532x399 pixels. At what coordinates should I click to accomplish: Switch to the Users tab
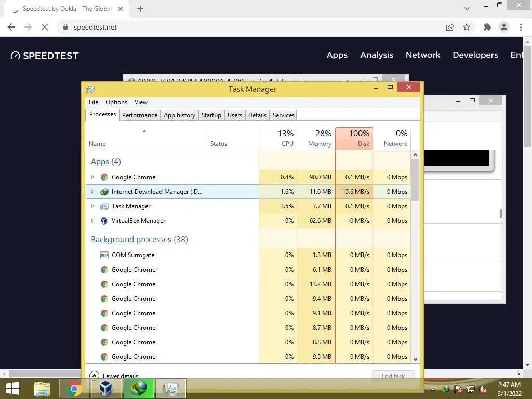235,115
